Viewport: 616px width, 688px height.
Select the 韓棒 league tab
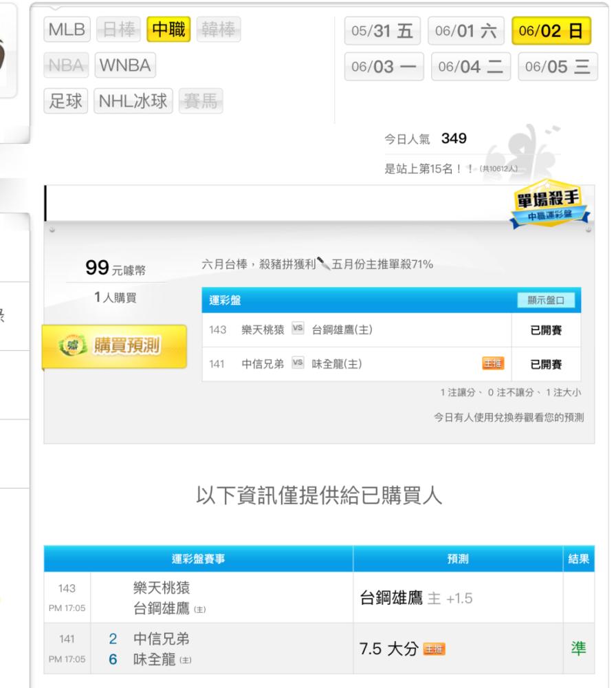tap(219, 30)
